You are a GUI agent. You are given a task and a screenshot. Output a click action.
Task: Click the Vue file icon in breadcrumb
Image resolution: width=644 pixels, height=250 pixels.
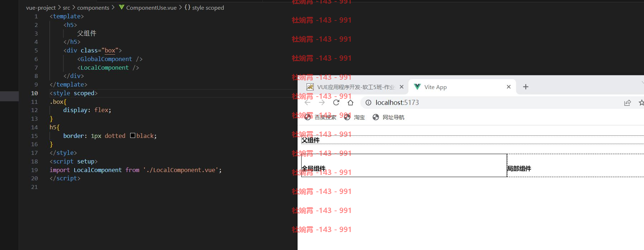[122, 7]
